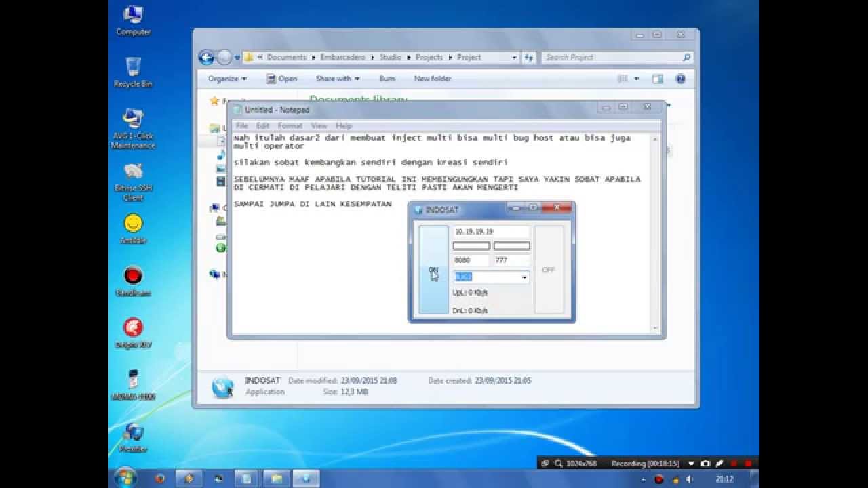
Task: Click refresh button beside address bar
Action: click(x=528, y=58)
